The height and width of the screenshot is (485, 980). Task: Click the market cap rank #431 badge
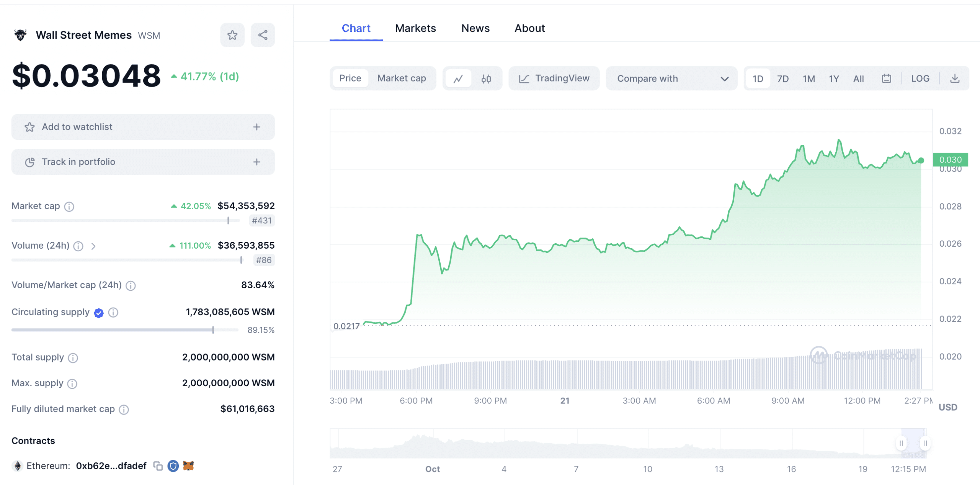point(262,221)
